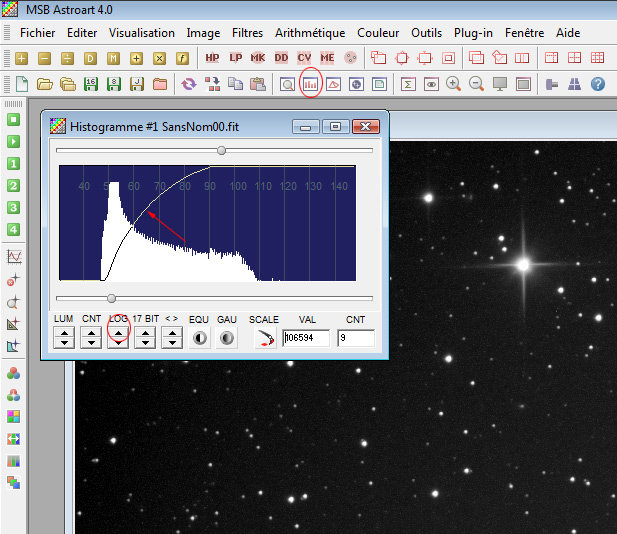
Task: Open the histogram window toolbar icon
Action: pos(310,84)
